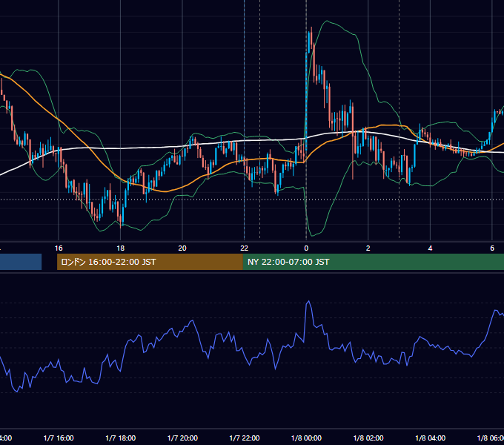The image size is (504, 445).
Task: Select the ロンドン 16:00-22:00 JST session bar
Action: click(150, 262)
